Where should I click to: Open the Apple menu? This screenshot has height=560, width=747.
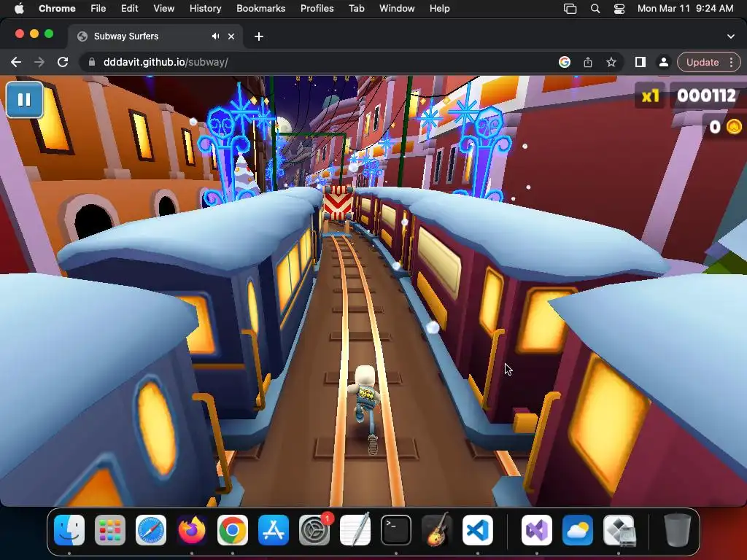tap(19, 8)
